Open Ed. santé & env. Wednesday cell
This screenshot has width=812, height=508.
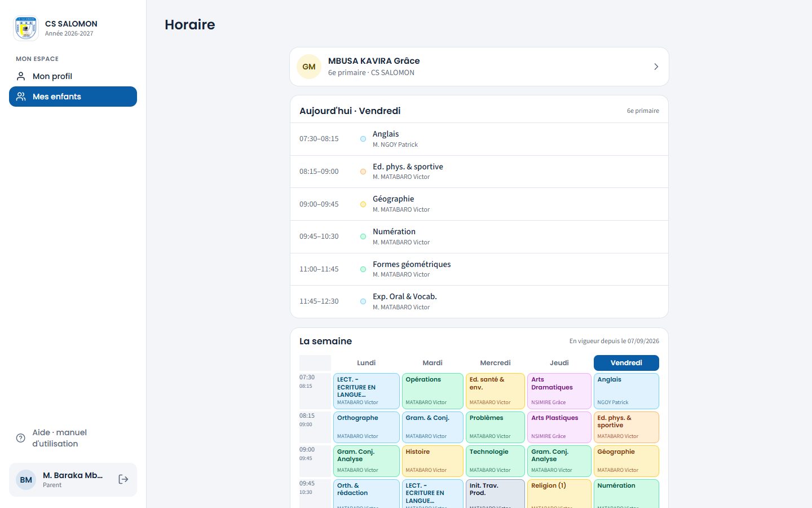tap(495, 391)
